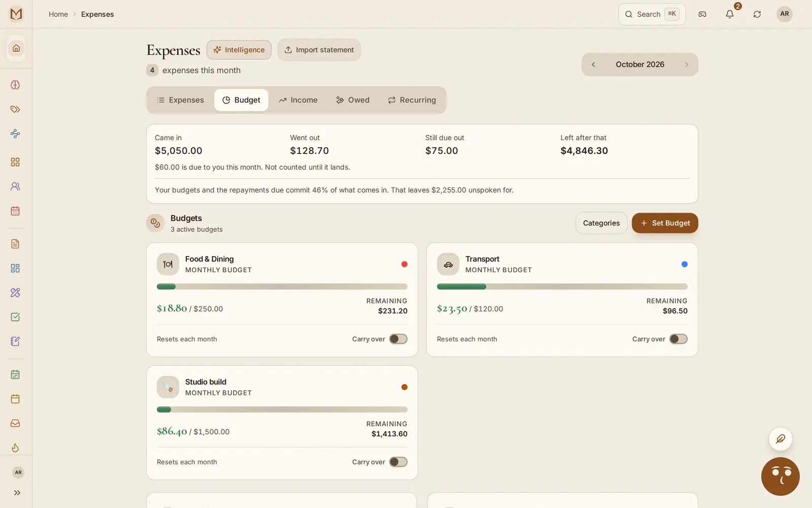Toggle Carry over for Transport budget
The image size is (812, 508).
[x=679, y=339]
